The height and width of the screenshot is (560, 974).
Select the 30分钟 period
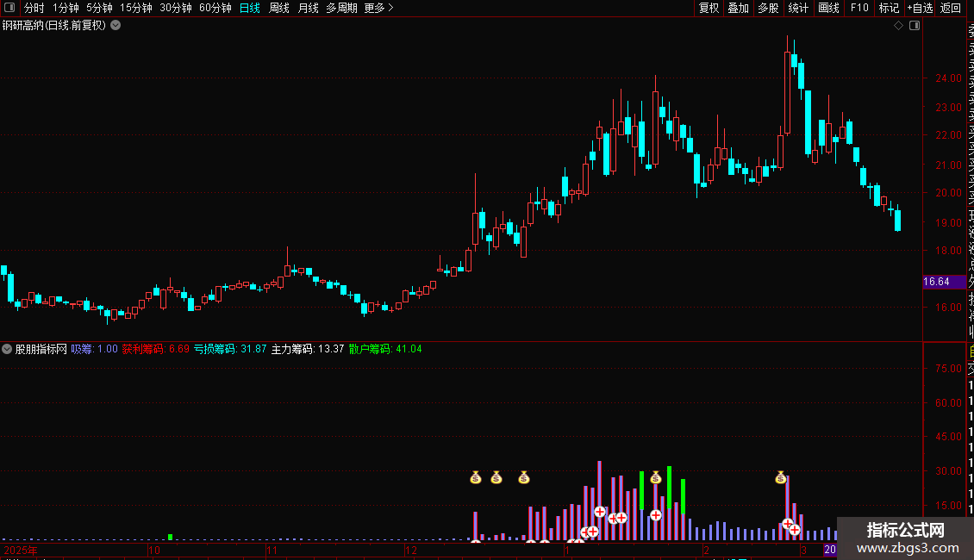pos(175,8)
